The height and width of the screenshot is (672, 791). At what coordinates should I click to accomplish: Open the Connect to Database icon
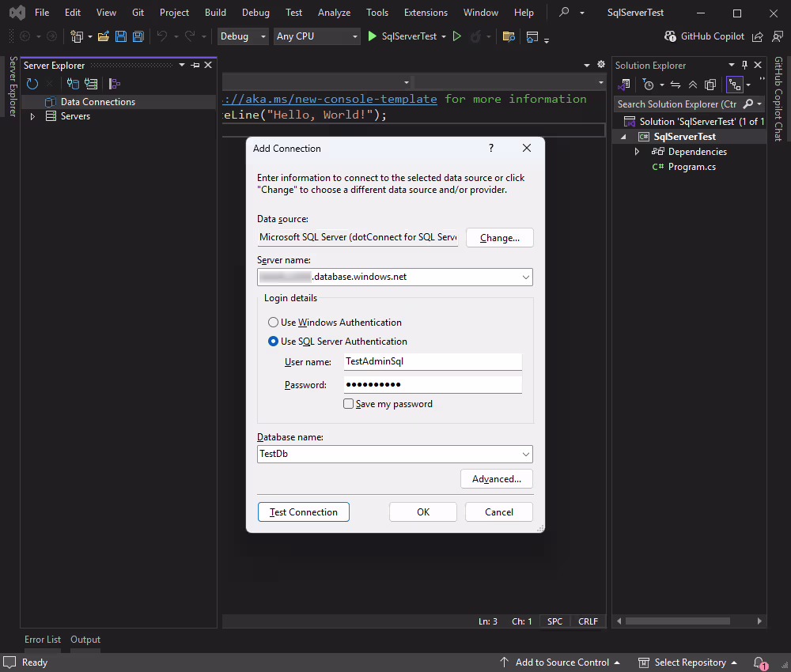[72, 84]
